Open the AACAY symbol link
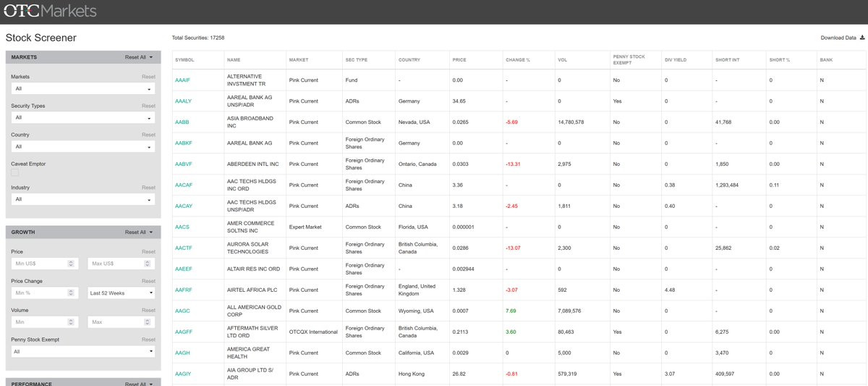 pyautogui.click(x=184, y=206)
